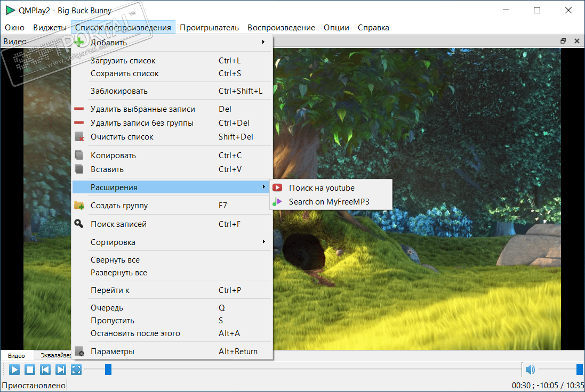The width and height of the screenshot is (585, 392).
Task: Click the play button
Action: point(14,370)
